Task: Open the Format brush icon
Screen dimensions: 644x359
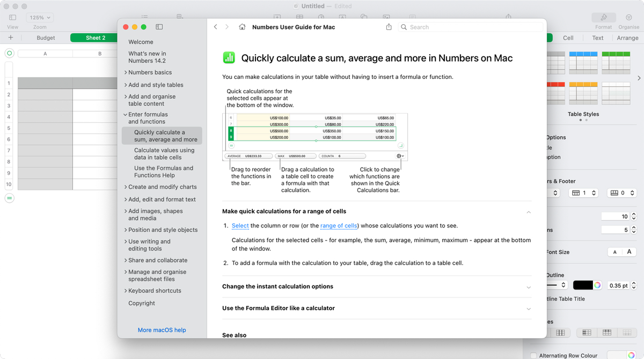Action: click(x=604, y=17)
